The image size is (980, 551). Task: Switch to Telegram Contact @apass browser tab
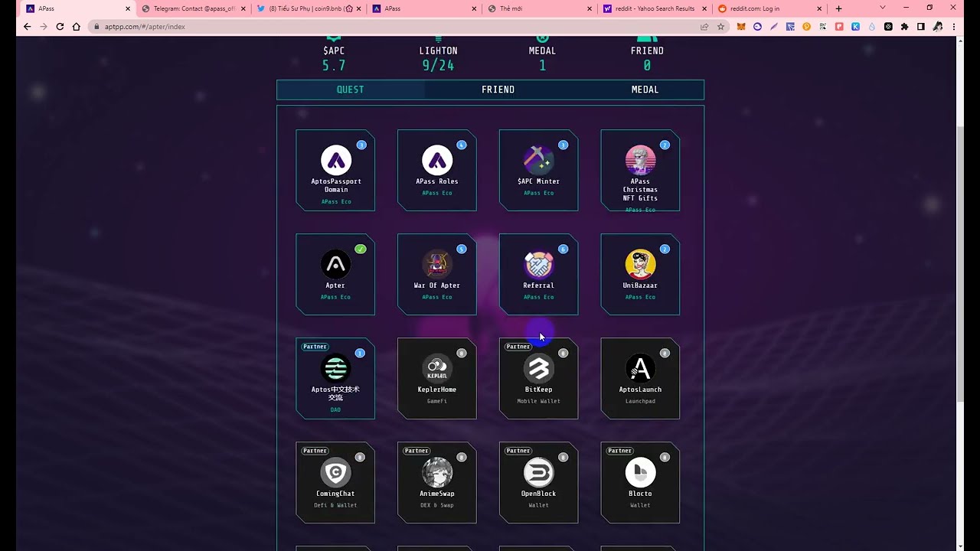tap(194, 8)
